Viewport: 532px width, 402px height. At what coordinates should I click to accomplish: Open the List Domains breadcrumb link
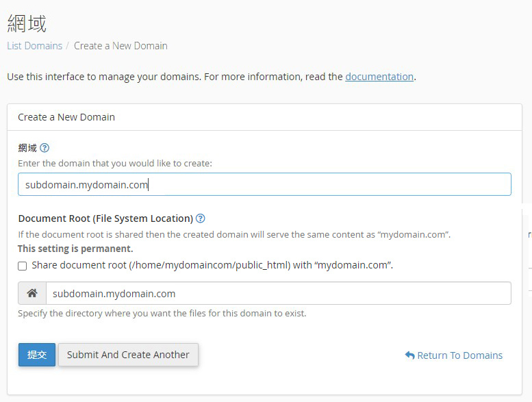[34, 46]
